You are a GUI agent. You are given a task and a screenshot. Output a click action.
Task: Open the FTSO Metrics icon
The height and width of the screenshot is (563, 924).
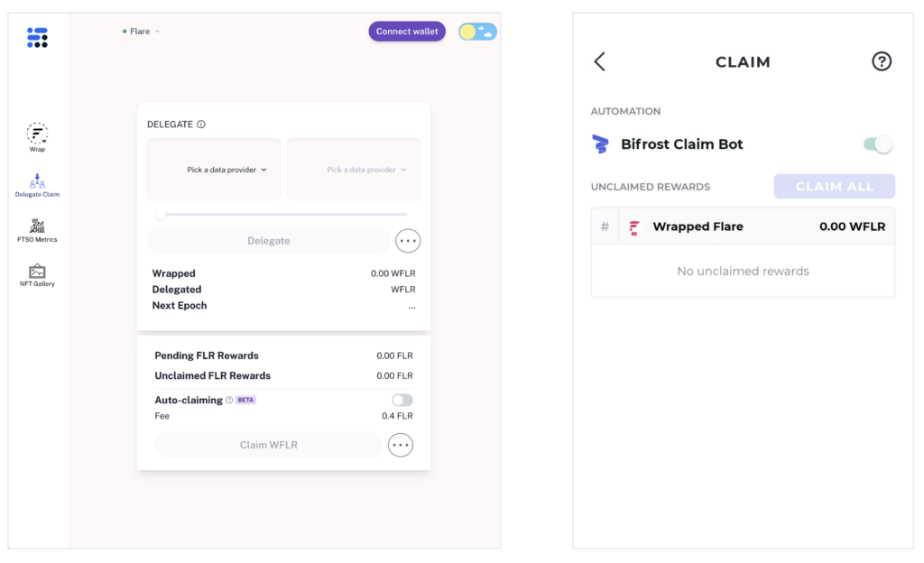[37, 226]
